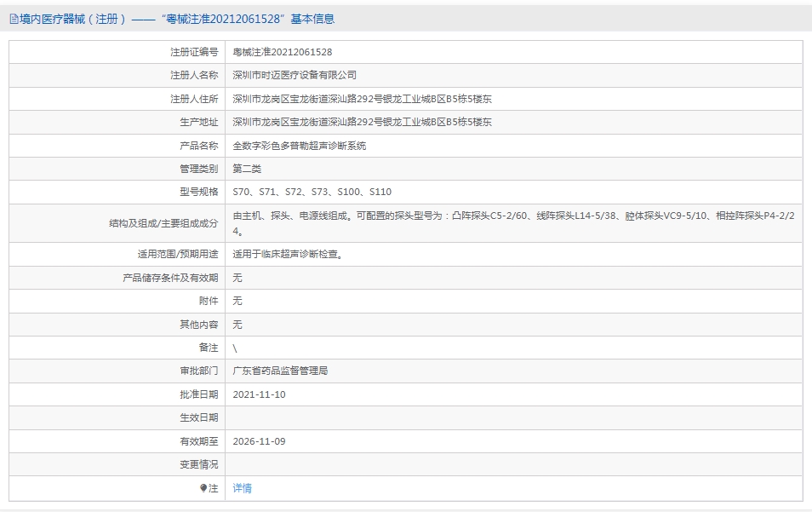Click the document icon before 境内医疗器械 title
This screenshot has width=812, height=512.
[14, 20]
